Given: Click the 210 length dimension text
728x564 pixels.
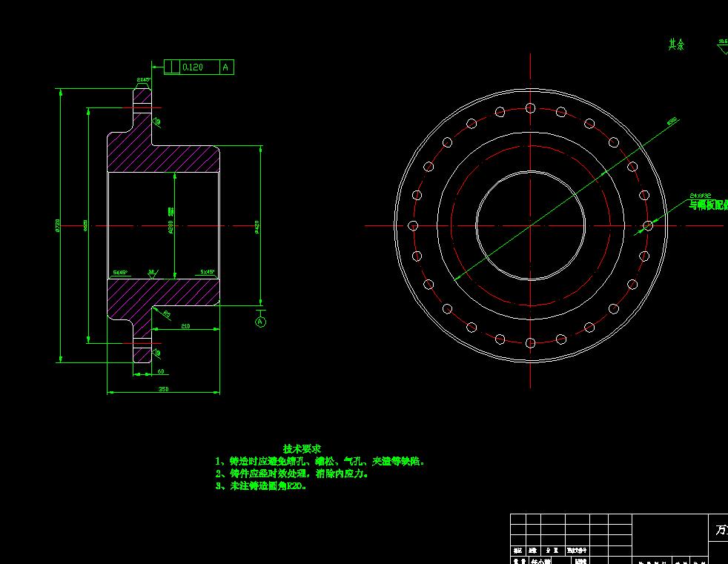Looking at the screenshot, I should [x=186, y=326].
